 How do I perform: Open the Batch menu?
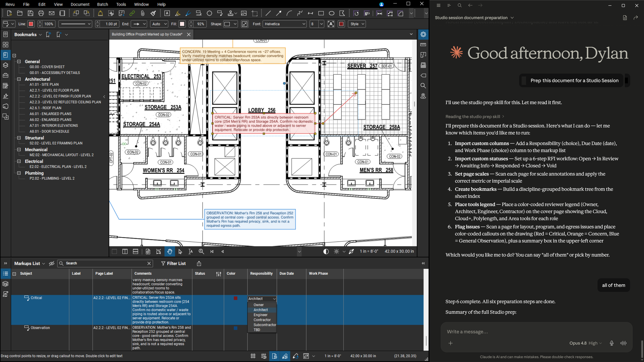103,4
